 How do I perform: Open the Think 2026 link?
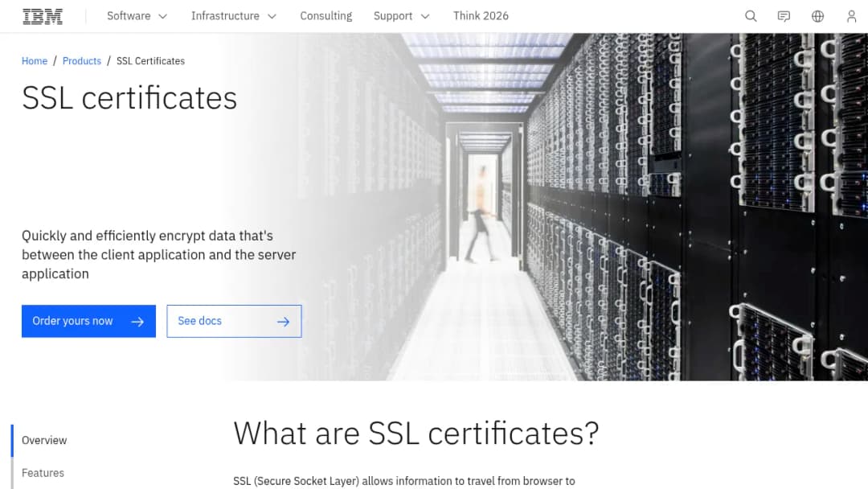coord(481,16)
